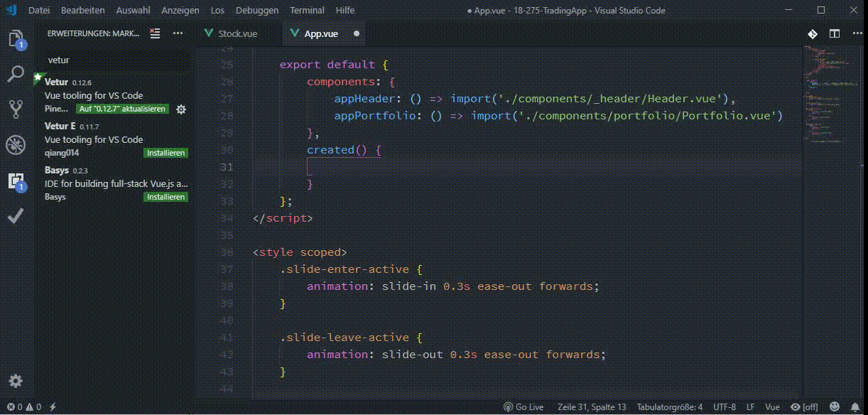
Task: Open the extensions More Actions menu
Action: pos(178,33)
